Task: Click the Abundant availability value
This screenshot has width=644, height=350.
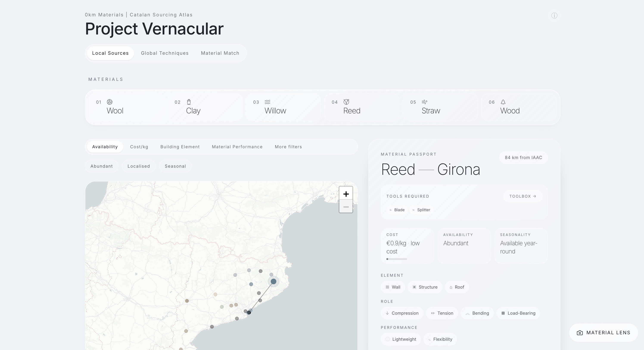Action: 456,243
